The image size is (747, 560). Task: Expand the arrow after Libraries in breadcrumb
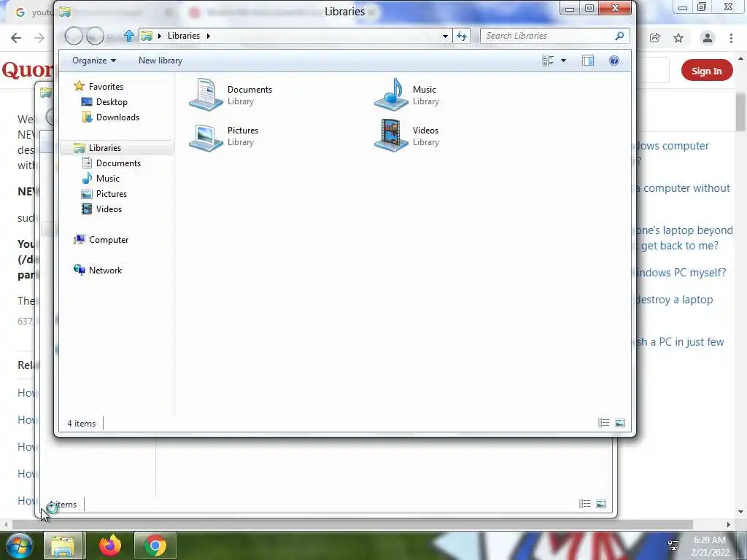tap(208, 36)
